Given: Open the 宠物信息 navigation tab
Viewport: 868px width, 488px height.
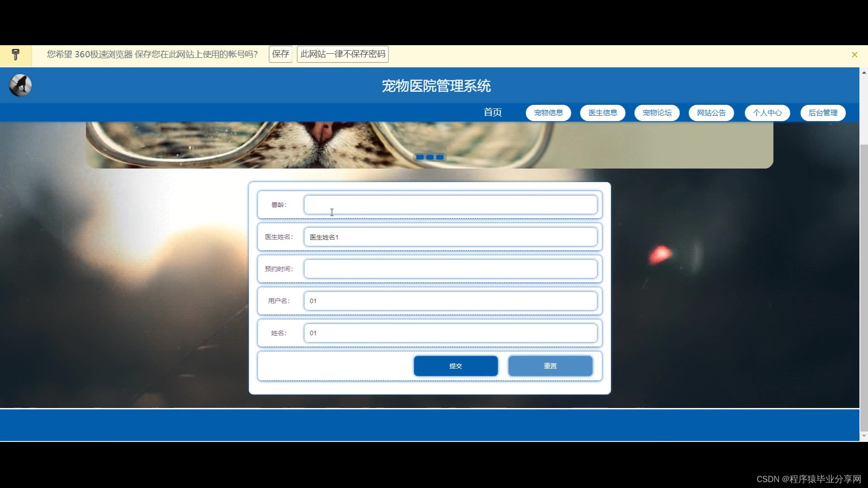Looking at the screenshot, I should (548, 113).
